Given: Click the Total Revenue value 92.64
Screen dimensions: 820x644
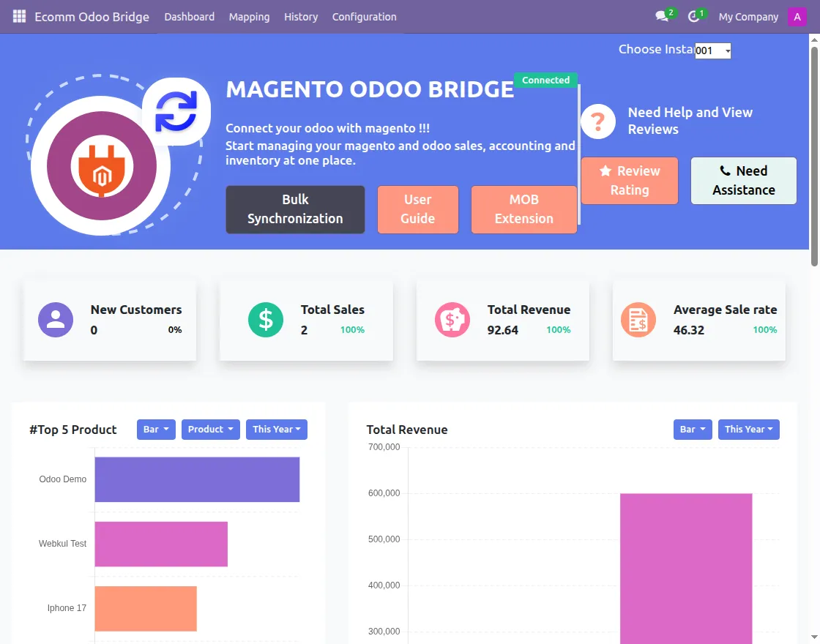Looking at the screenshot, I should click(502, 330).
